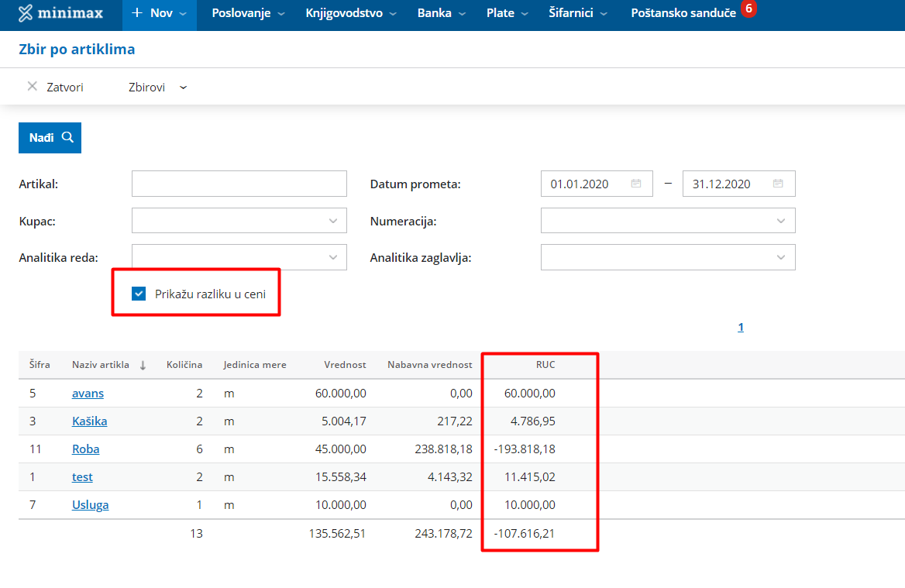Uncheck Prikažu razliku u ceni checkbox
Image resolution: width=905 pixels, height=588 pixels.
click(139, 294)
